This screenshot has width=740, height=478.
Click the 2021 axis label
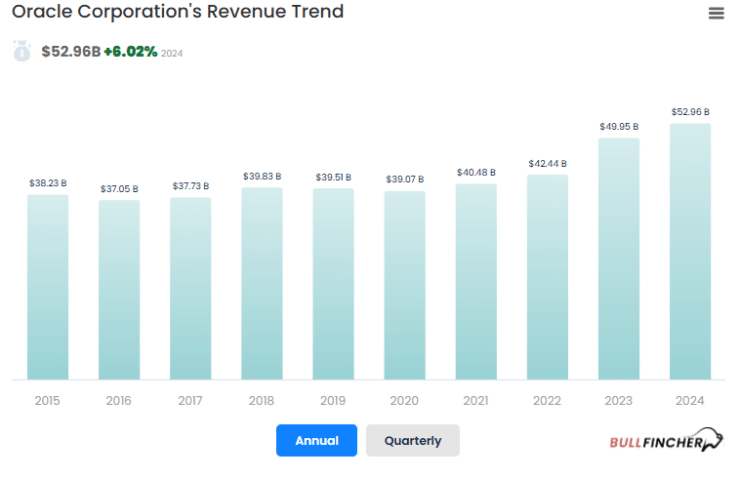coord(476,401)
